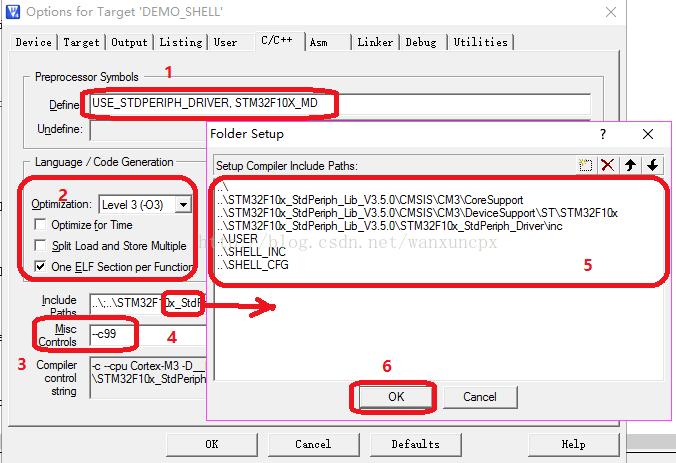Uncheck One ELF Section per Function

click(x=40, y=266)
